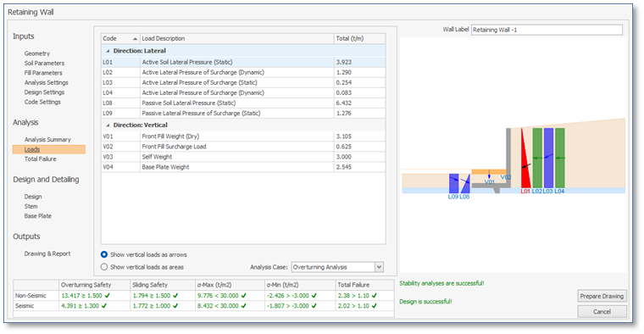Click the blue L03 load bar in diagram
This screenshot has width=644, height=334.
548,159
